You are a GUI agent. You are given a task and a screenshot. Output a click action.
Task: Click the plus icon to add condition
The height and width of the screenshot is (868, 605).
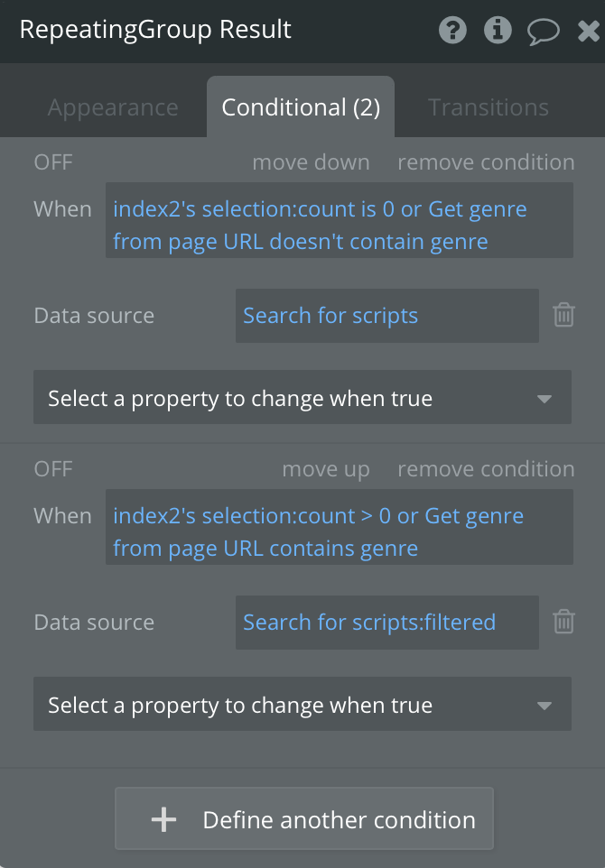tap(163, 819)
